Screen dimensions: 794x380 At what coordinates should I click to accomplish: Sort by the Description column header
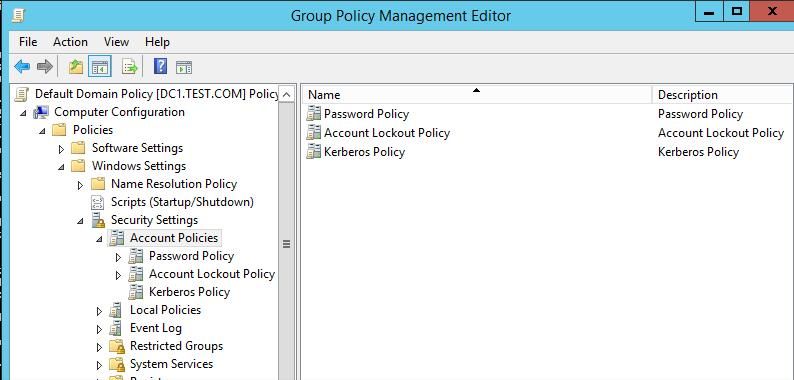pos(723,95)
